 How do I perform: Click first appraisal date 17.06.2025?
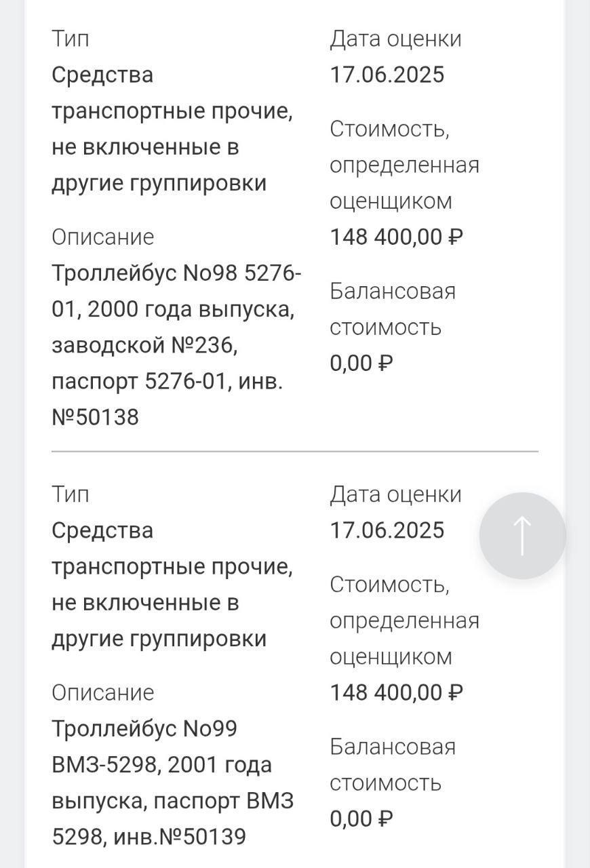click(x=387, y=75)
